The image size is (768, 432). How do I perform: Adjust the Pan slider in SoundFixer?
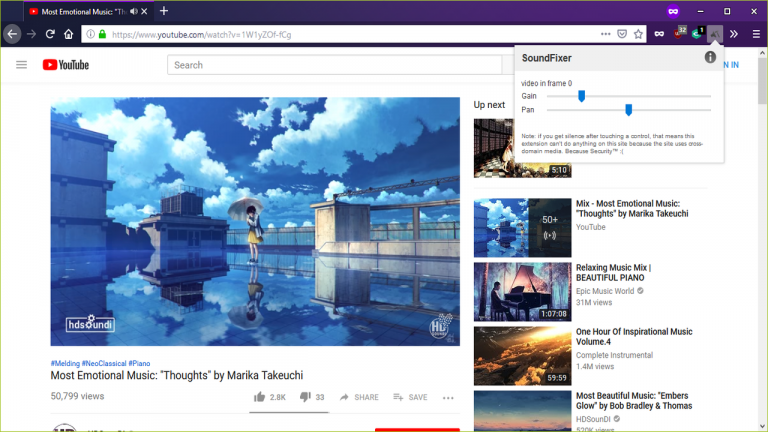[x=628, y=110]
